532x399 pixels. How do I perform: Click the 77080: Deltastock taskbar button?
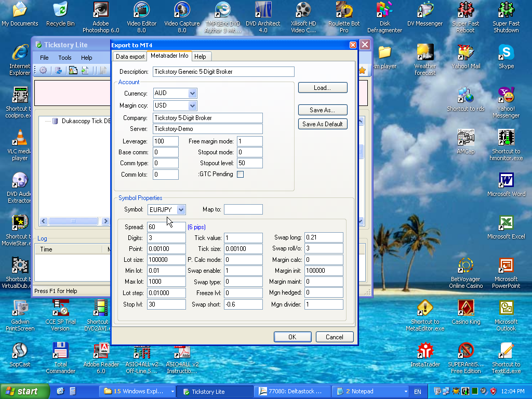pos(292,392)
